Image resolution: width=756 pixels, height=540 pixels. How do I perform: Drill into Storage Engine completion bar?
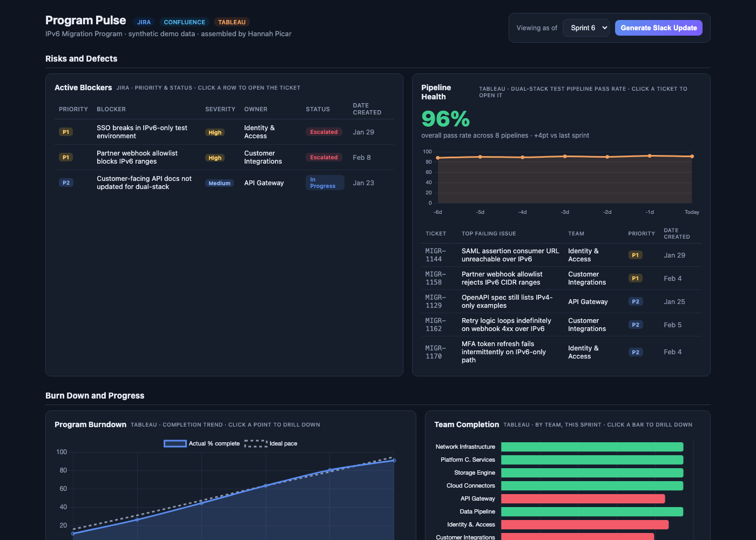point(592,473)
